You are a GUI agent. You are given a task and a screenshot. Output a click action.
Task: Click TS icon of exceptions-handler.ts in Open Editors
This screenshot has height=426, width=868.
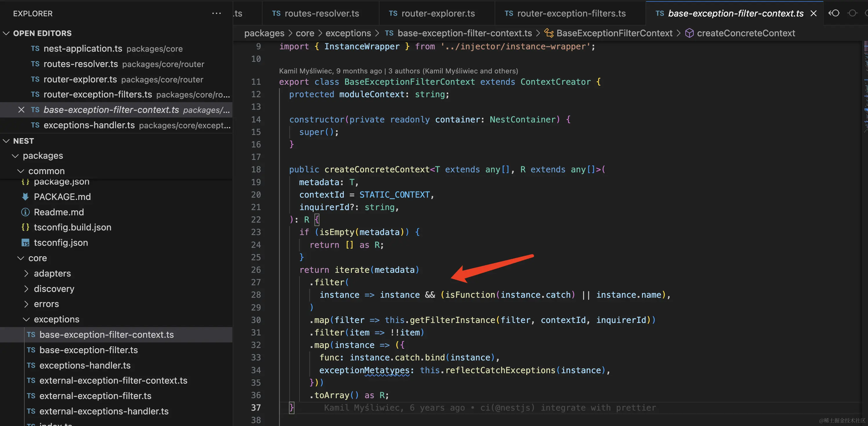(35, 125)
